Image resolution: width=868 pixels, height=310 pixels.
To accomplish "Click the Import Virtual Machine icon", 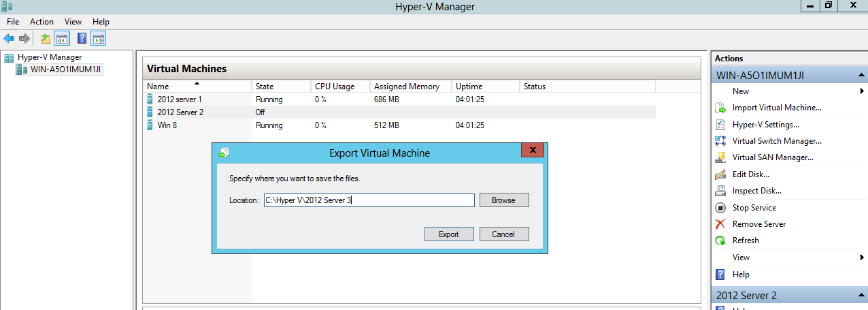I will (x=720, y=108).
